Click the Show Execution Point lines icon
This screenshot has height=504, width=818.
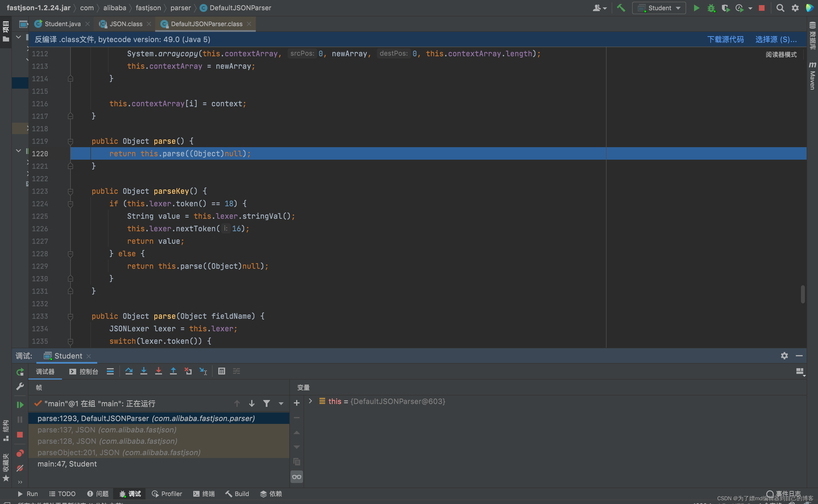(x=110, y=371)
